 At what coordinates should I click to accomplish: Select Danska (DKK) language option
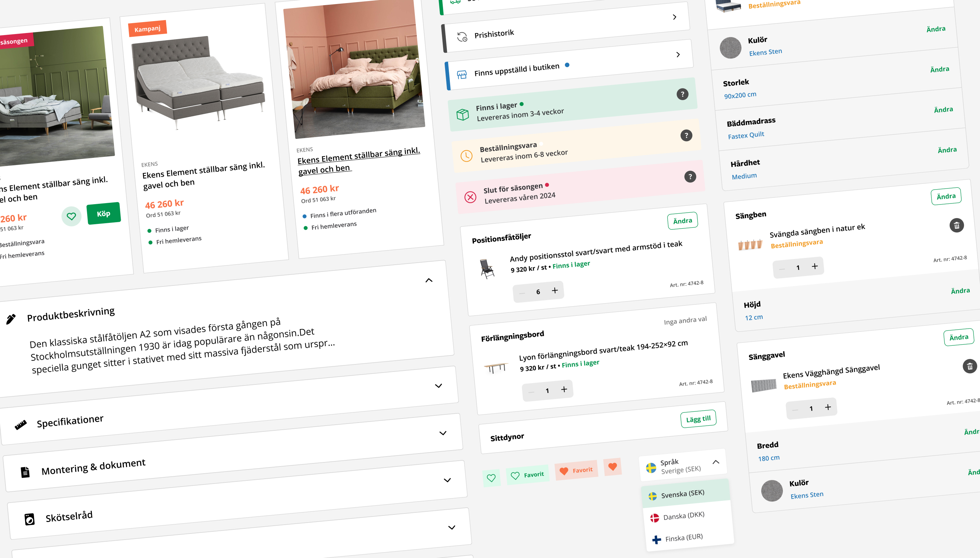[x=683, y=516]
